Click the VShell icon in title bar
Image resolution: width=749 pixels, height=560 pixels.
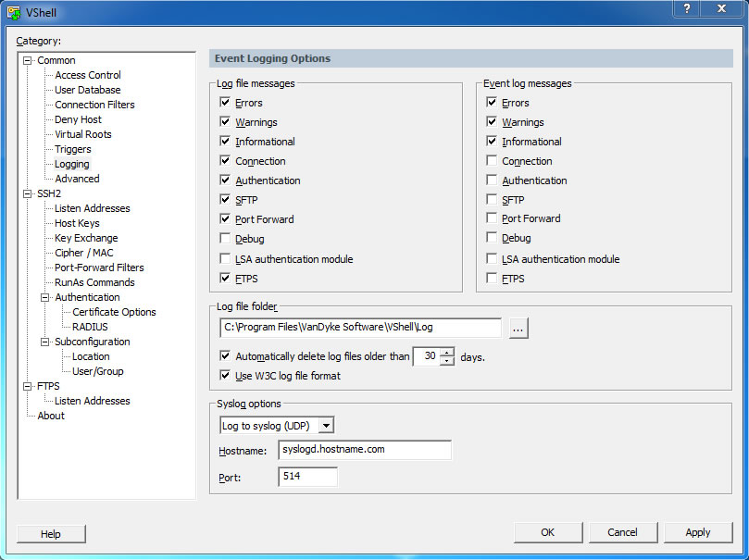(14, 12)
